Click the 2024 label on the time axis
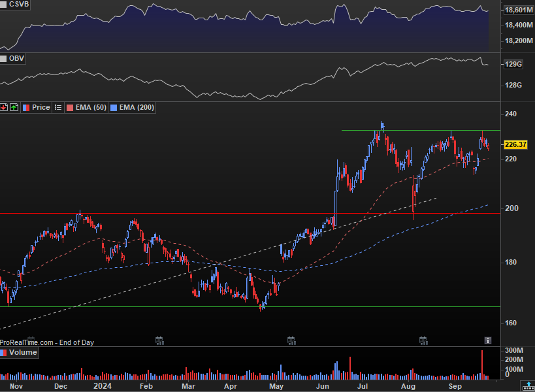535x392 pixels. click(x=102, y=386)
